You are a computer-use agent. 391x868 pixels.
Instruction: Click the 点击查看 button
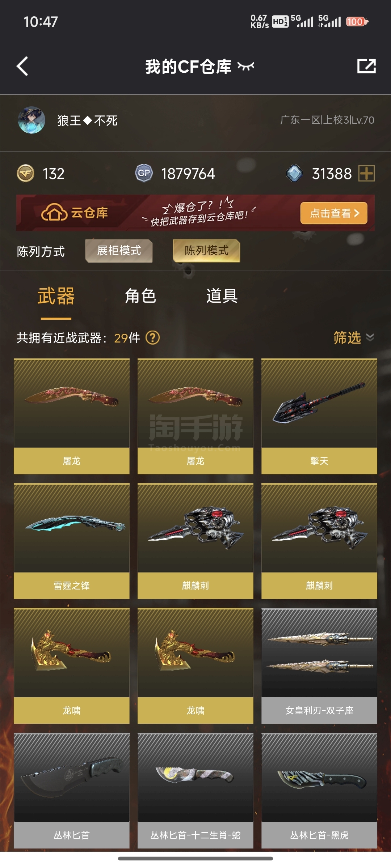coord(334,213)
